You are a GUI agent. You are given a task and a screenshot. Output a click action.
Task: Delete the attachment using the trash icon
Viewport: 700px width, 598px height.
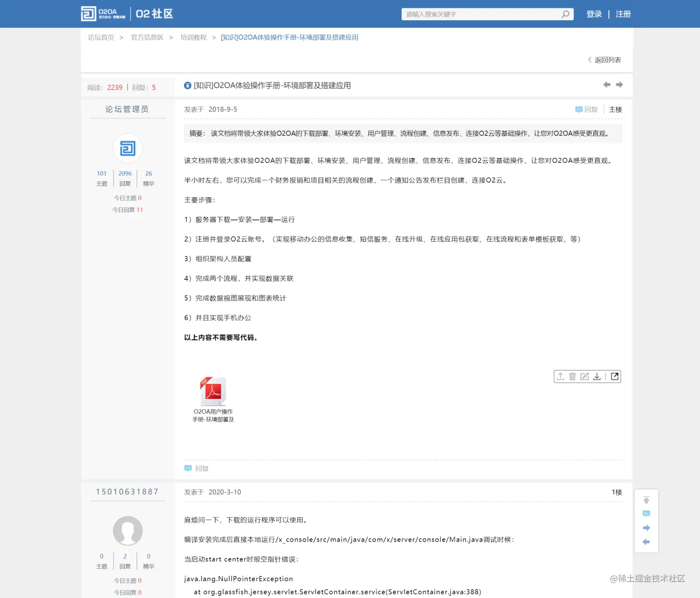(572, 376)
